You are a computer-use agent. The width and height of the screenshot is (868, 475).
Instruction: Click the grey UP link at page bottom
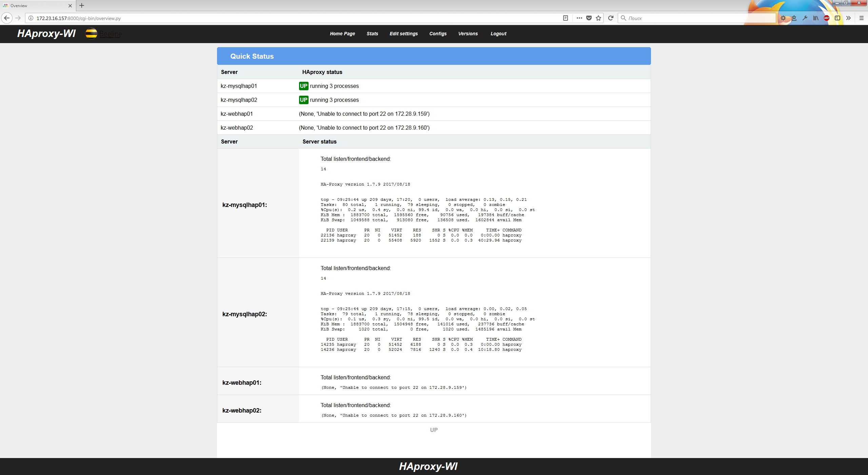(x=434, y=430)
